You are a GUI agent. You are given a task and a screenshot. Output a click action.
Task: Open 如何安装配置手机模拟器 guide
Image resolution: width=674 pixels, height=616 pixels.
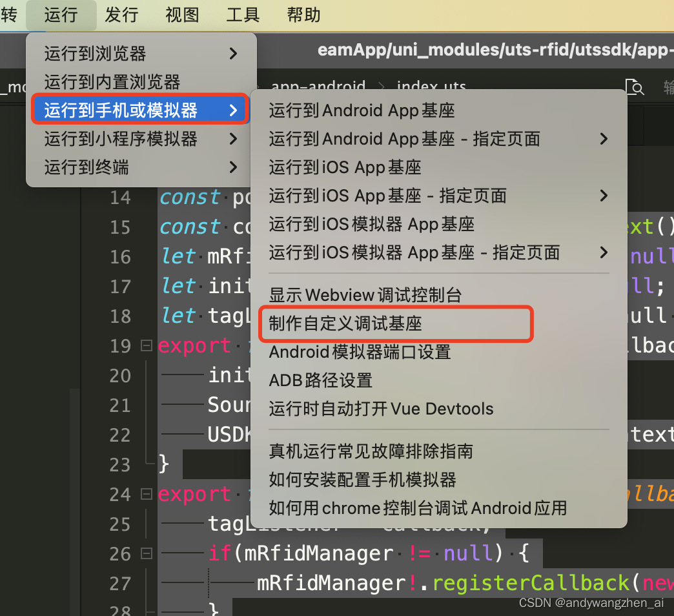tap(438, 480)
